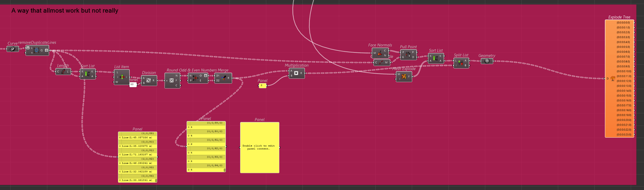Click the Split List component icon
The width and height of the screenshot is (644, 190).
[x=461, y=63]
